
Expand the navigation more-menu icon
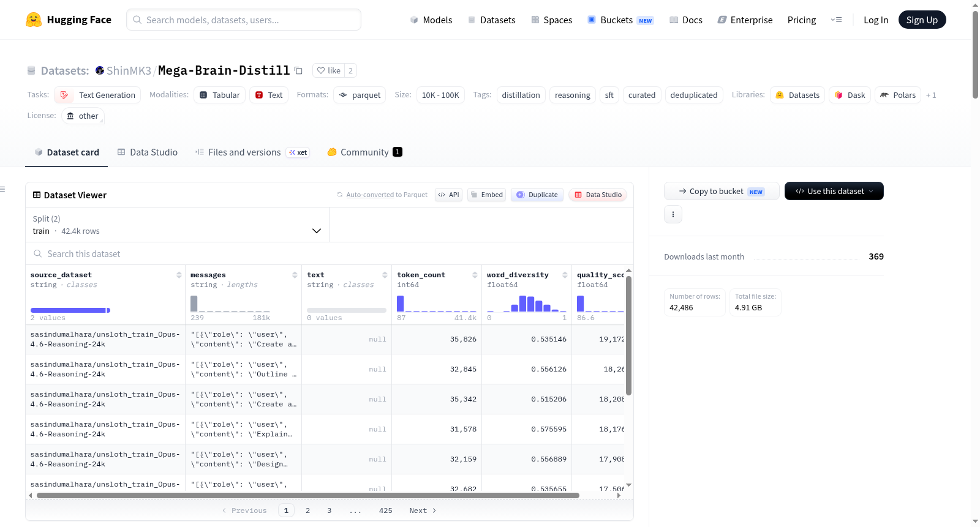pos(836,20)
